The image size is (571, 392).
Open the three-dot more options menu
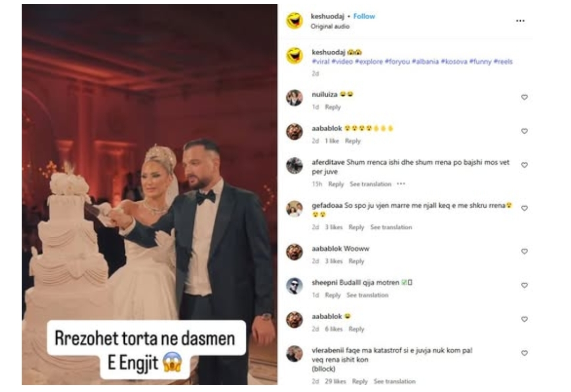pos(520,21)
